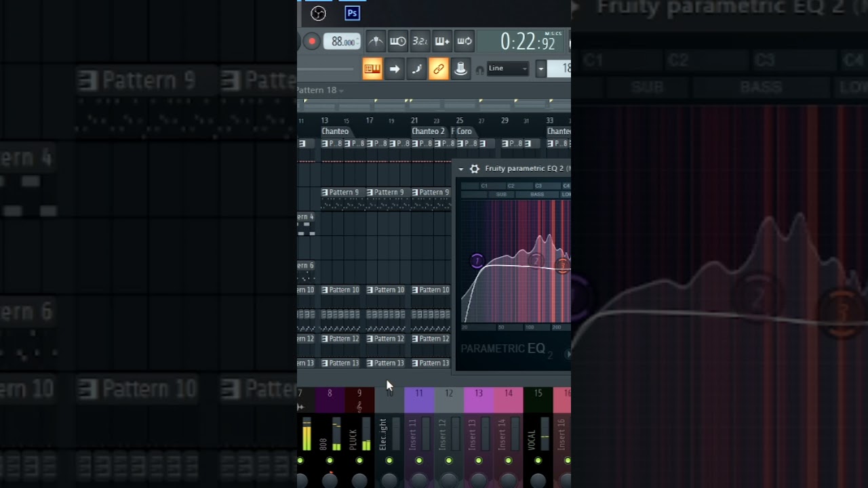Open Photoshop from the taskbar

[x=352, y=14]
